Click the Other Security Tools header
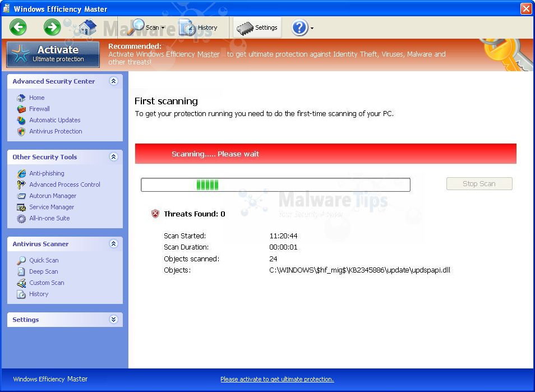 click(65, 157)
